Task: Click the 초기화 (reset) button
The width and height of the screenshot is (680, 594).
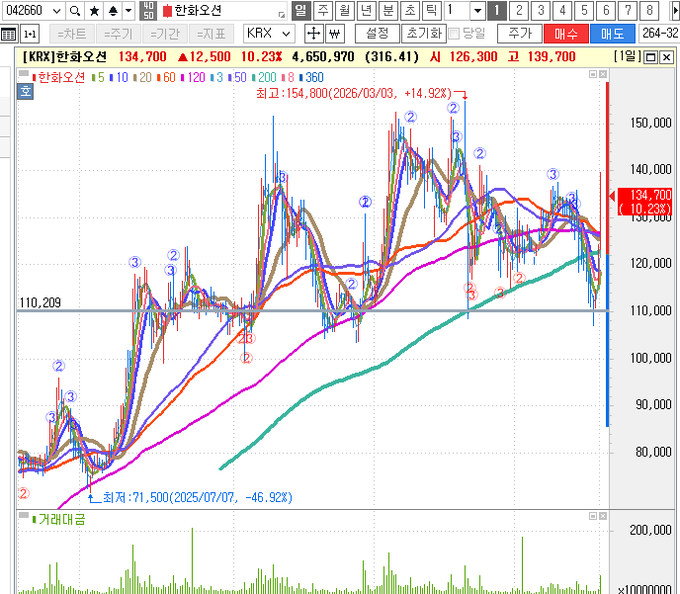Action: click(x=424, y=34)
